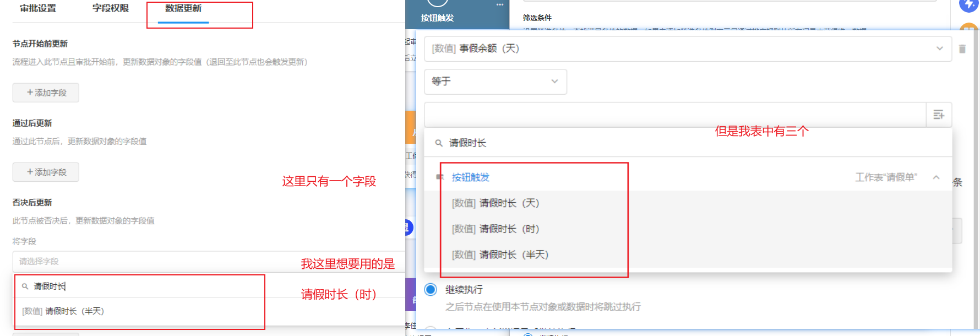Click the search icon in left field search

(x=25, y=286)
